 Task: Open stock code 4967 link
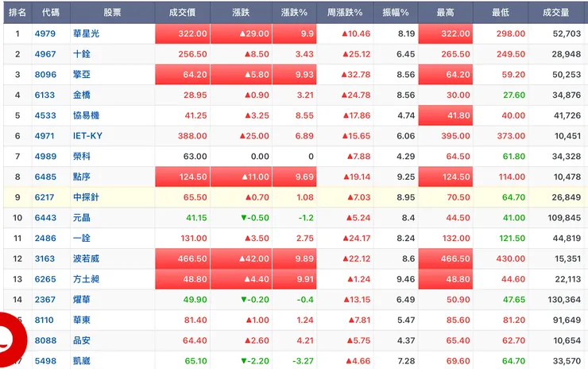coord(45,54)
